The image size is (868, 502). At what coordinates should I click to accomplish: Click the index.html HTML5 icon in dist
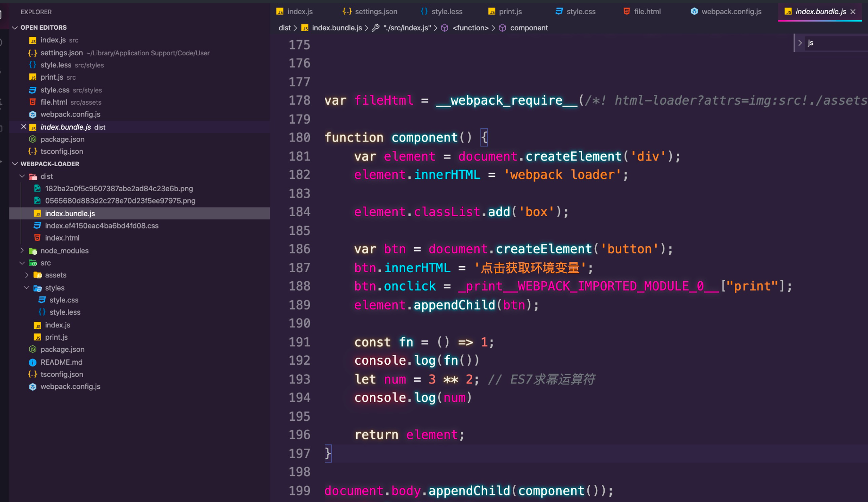pyautogui.click(x=37, y=238)
